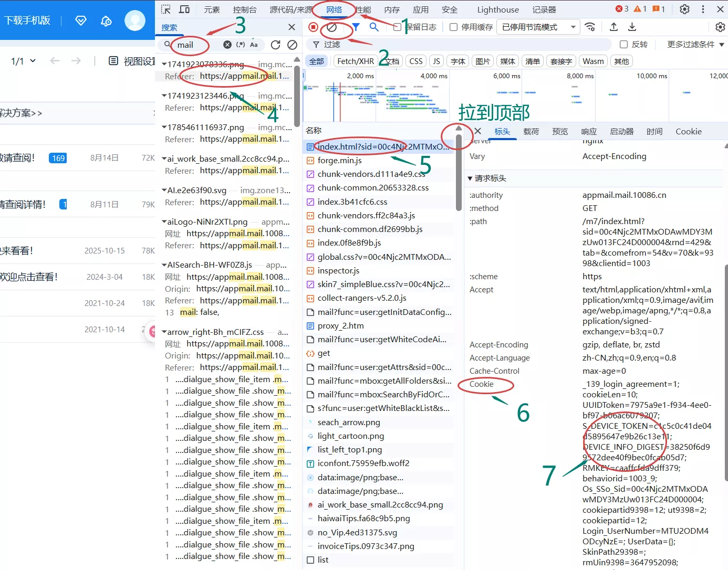Image resolution: width=728 pixels, height=570 pixels.
Task: Collapse search result arrow_right-Bh_mCIFZ.css
Action: point(164,332)
